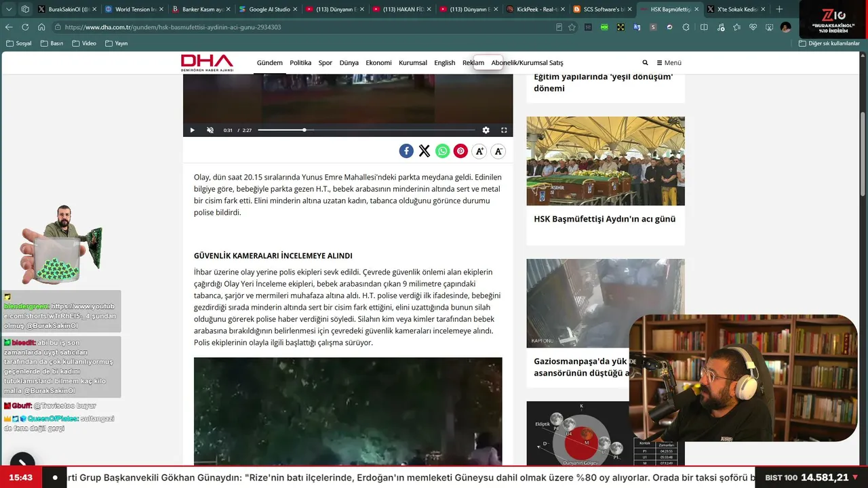Click the address bar URL
This screenshot has width=868, height=488.
[x=174, y=27]
